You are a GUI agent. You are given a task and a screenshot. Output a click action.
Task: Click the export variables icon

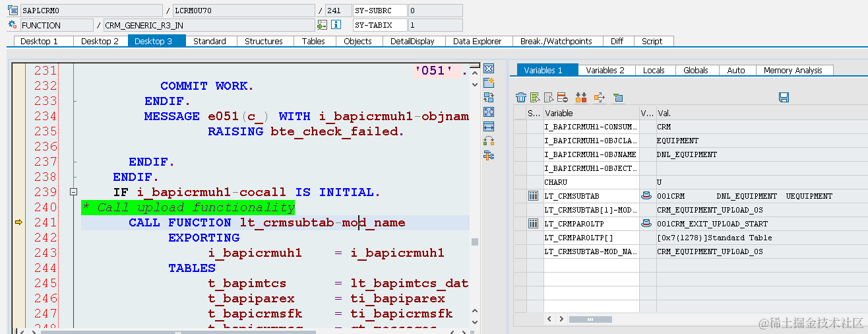(x=599, y=98)
